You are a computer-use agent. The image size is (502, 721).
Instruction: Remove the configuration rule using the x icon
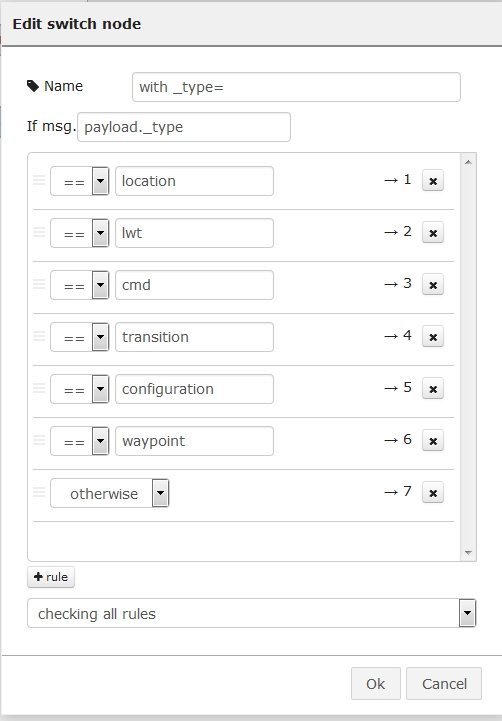click(433, 389)
